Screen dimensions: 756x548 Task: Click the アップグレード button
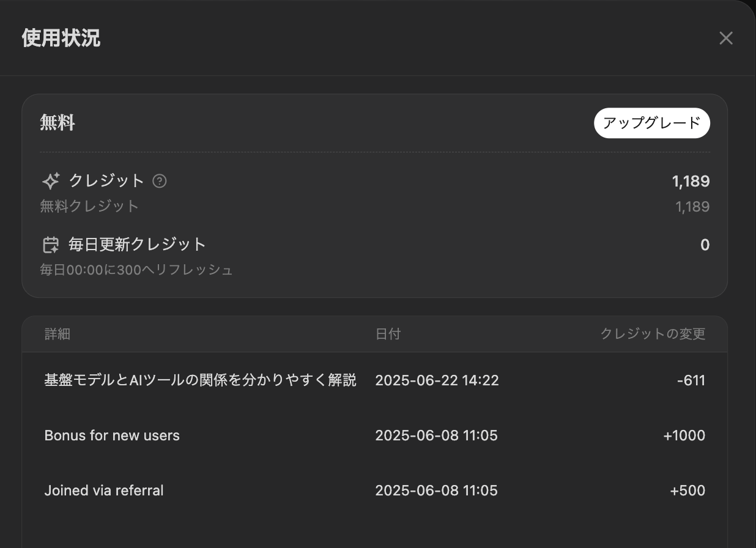[652, 123]
